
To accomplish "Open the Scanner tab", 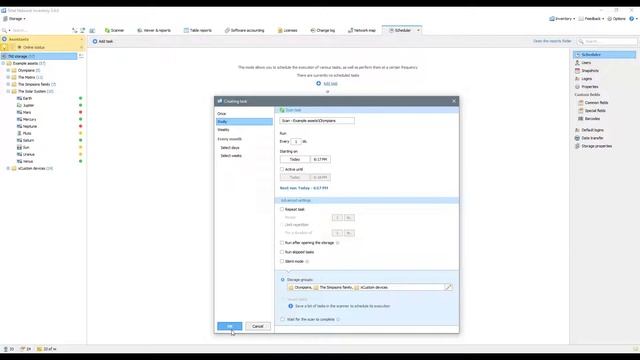I will (x=114, y=30).
